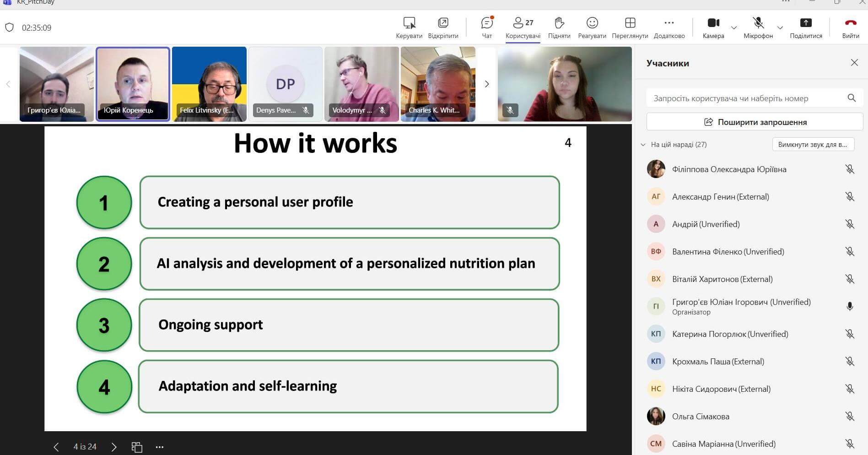Open the More (Додатково) options icon
Screen dimensions: 868x455
669,23
